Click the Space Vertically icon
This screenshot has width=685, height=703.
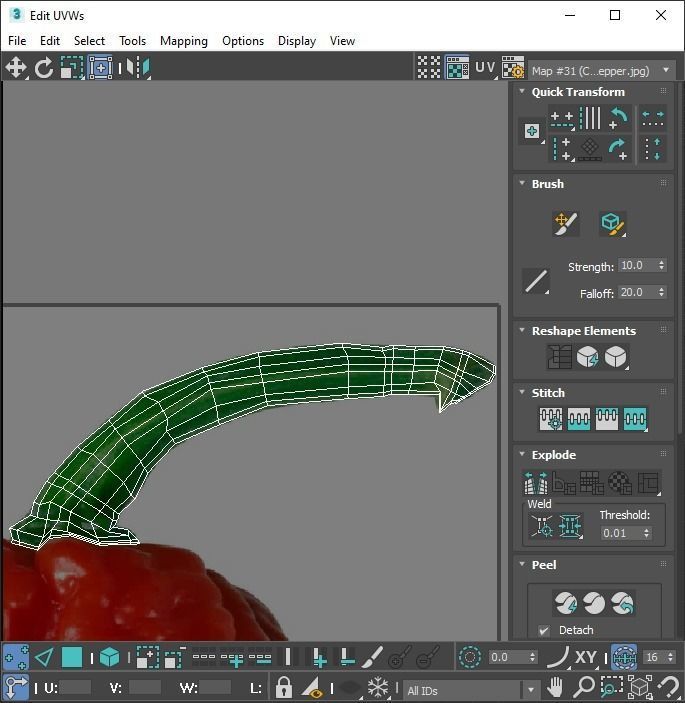(653, 149)
